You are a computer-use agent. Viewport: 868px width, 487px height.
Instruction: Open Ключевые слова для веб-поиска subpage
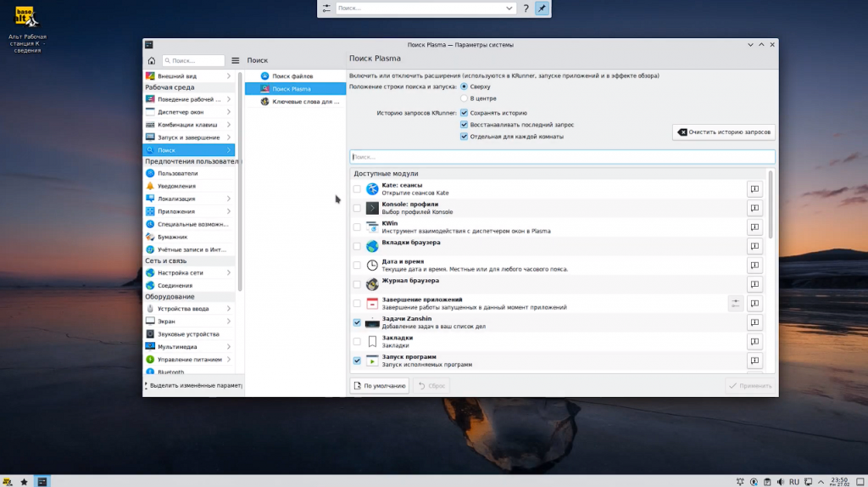(295, 102)
